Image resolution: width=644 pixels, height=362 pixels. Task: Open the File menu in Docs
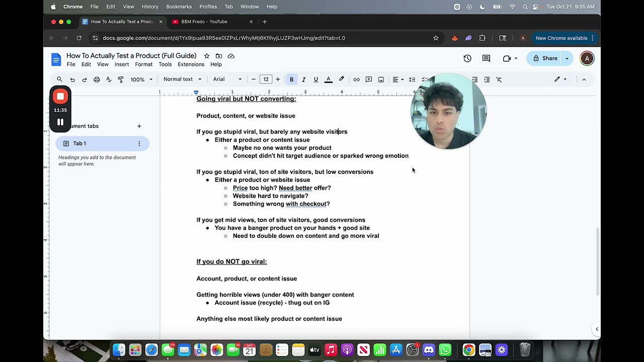[x=71, y=64]
